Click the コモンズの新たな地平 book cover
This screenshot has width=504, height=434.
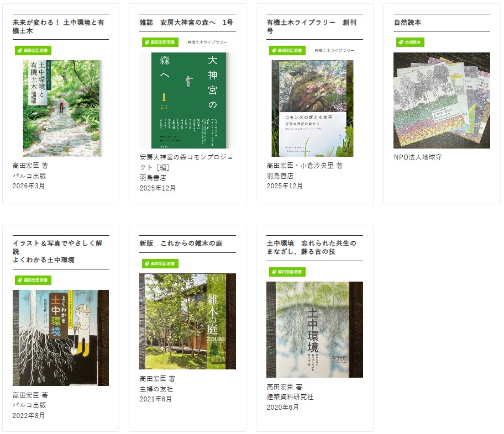pos(312,108)
